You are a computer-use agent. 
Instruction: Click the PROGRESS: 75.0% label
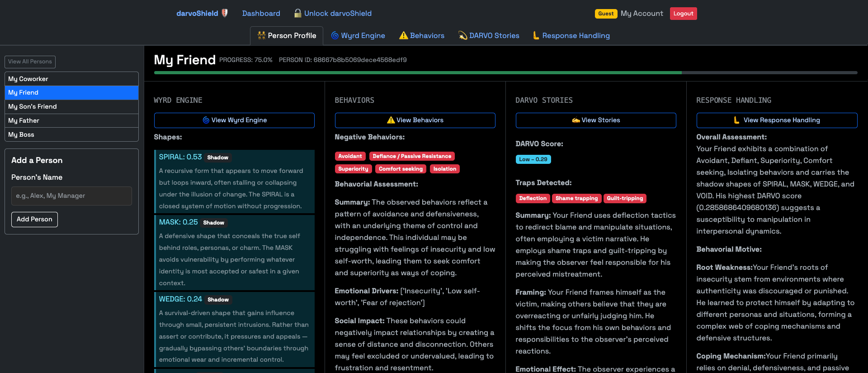tap(246, 60)
